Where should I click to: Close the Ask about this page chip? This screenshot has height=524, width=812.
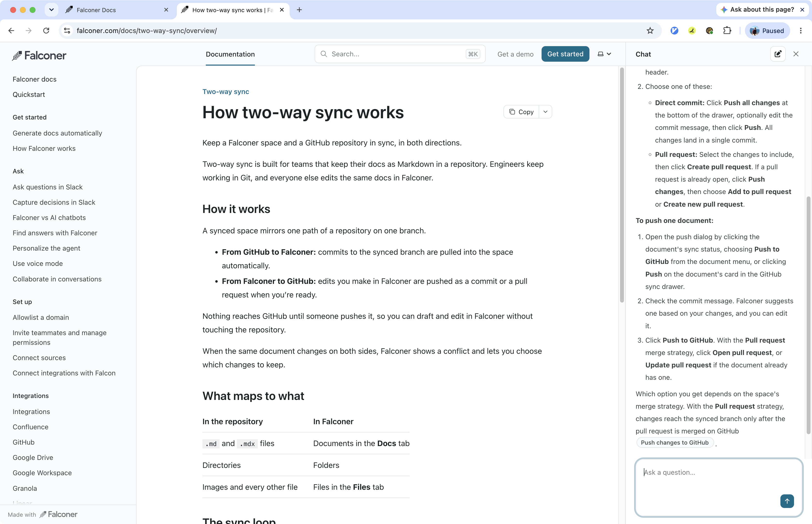pyautogui.click(x=802, y=9)
